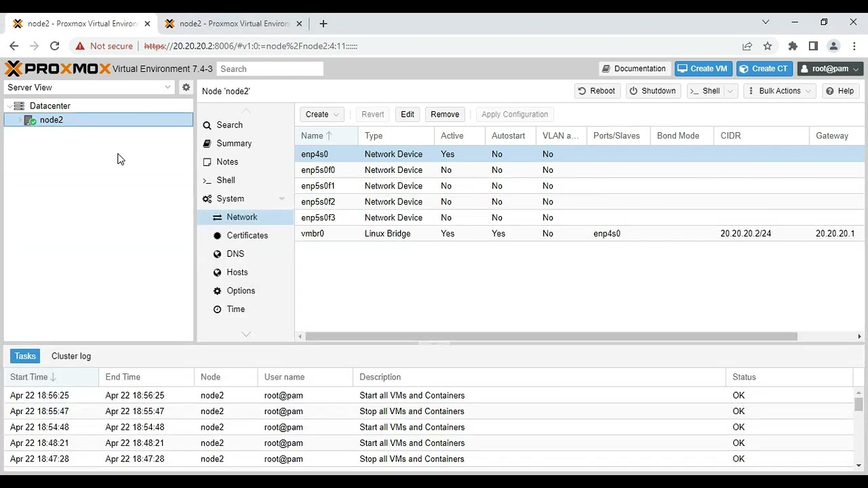Image resolution: width=868 pixels, height=488 pixels.
Task: Click the Search magnifier icon in node menu
Action: tap(208, 125)
